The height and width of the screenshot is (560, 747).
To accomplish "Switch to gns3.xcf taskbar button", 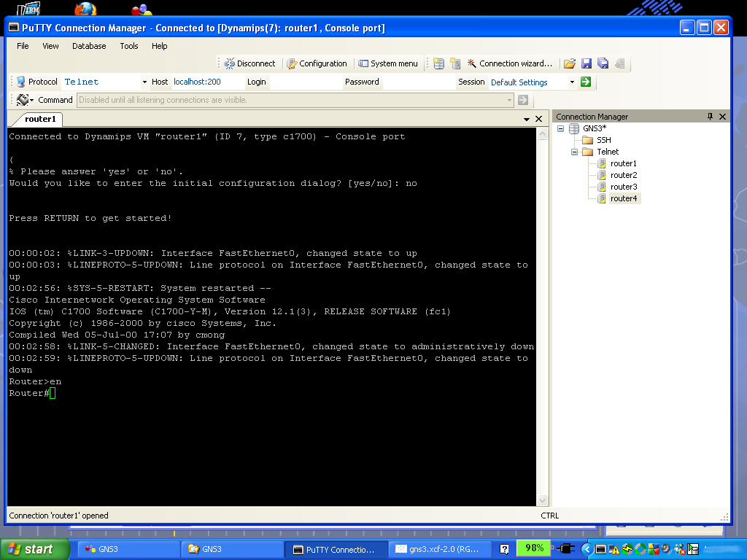I will point(438,550).
